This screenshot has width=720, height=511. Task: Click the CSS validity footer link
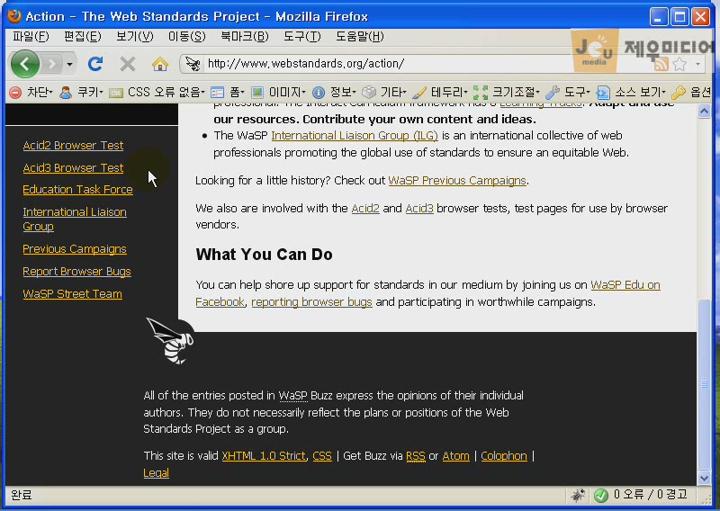[322, 456]
